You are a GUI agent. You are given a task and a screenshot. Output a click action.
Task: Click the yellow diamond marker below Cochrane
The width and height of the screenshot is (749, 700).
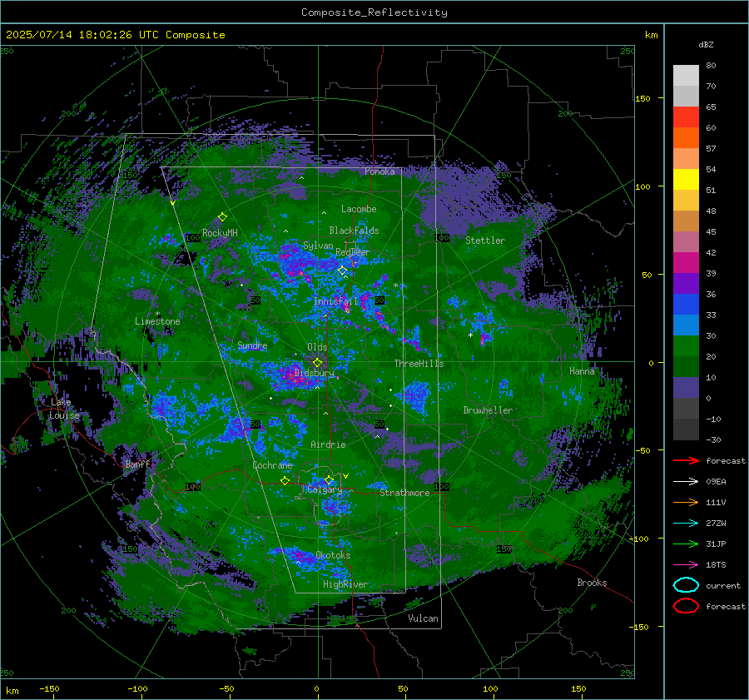(x=285, y=480)
